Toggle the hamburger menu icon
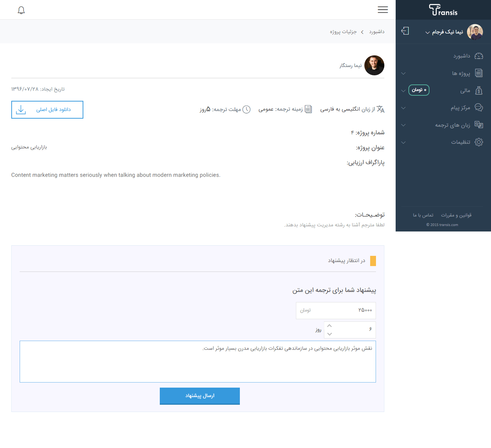The image size is (491, 448). point(383,10)
